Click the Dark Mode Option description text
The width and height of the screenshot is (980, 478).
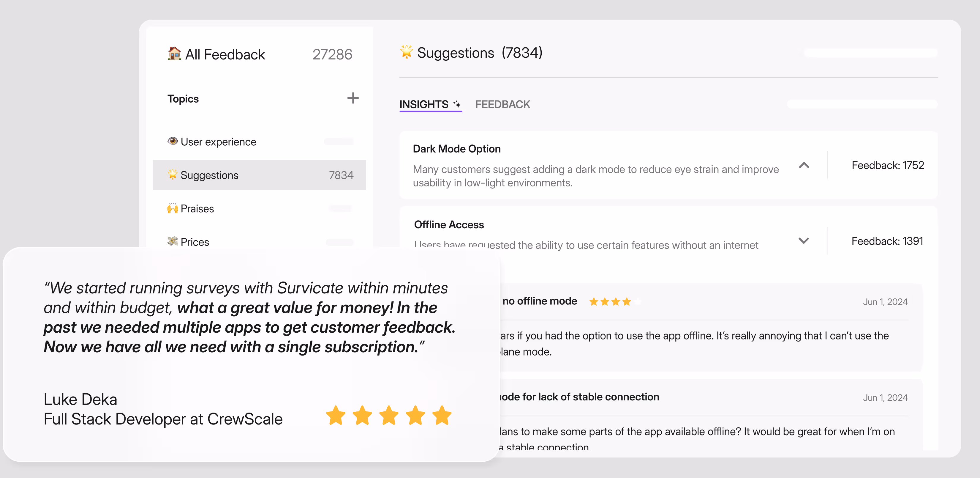pyautogui.click(x=596, y=176)
